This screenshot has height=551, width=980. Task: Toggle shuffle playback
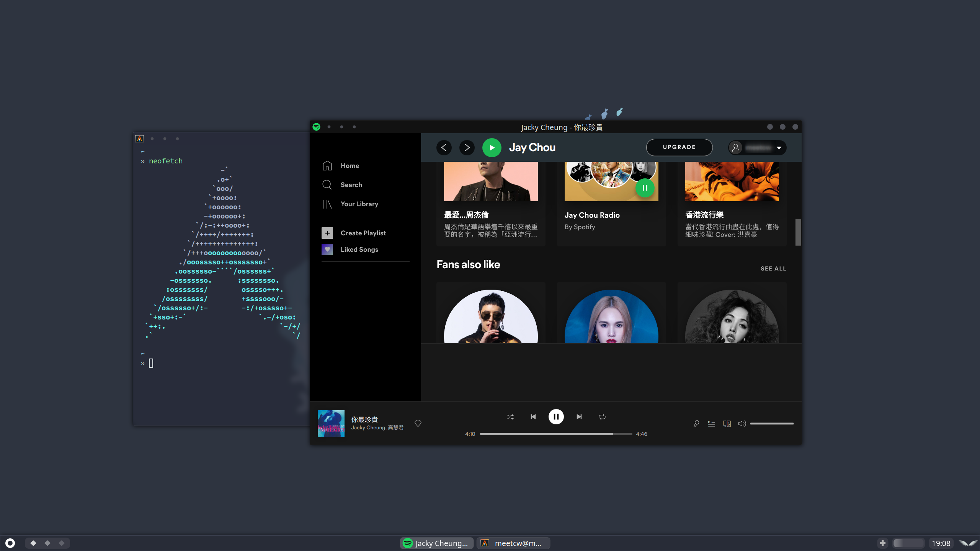pyautogui.click(x=510, y=417)
